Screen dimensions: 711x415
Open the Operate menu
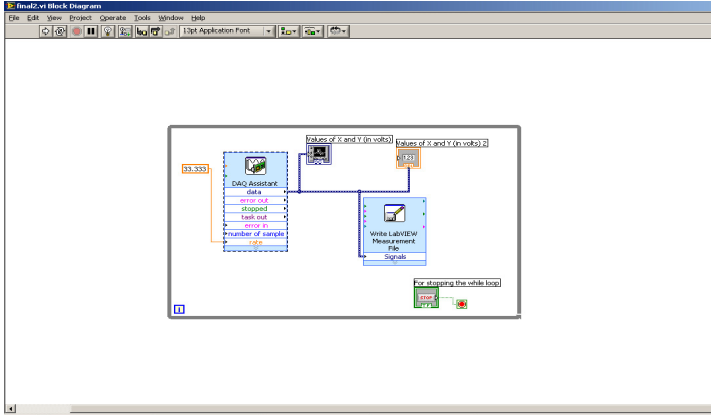click(113, 18)
